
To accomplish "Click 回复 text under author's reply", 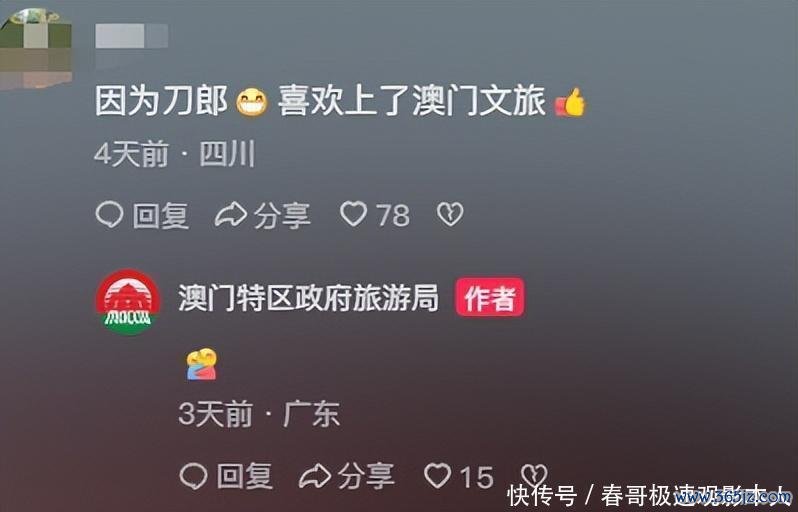I will pyautogui.click(x=245, y=477).
